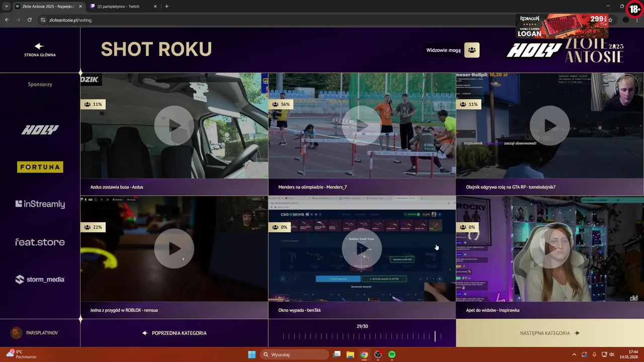Viewport: 644px width, 362px height.
Task: Click Okno wypada - ben3kk title
Action: pos(299,310)
